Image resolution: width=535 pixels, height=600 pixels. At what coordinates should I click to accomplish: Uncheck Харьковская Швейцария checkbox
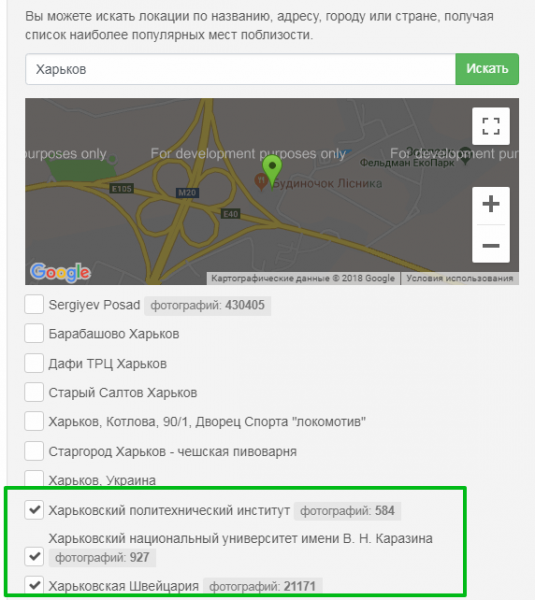(x=34, y=585)
